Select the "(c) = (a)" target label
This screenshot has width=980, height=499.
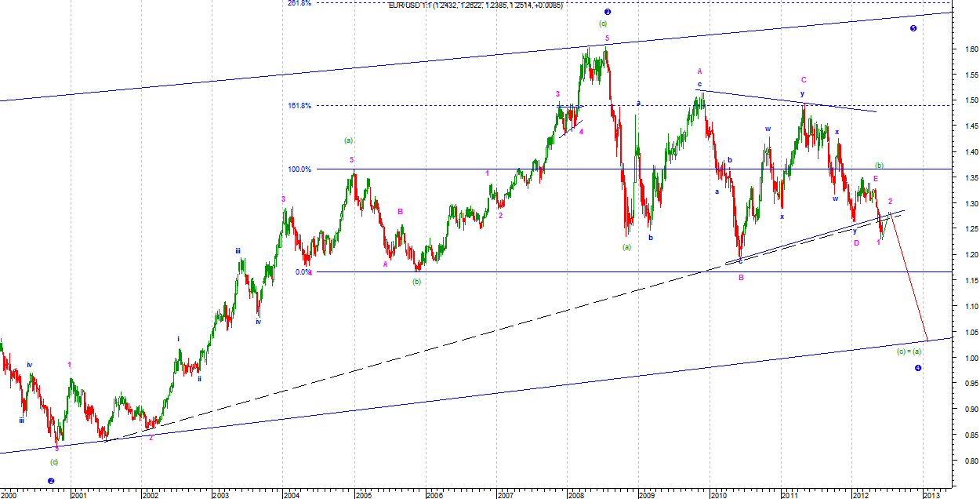coord(909,351)
